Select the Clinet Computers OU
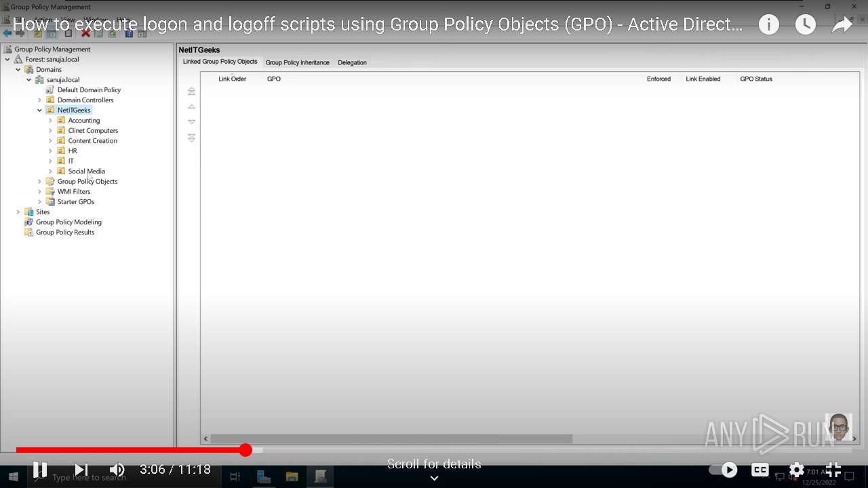This screenshot has height=488, width=868. pos(93,131)
